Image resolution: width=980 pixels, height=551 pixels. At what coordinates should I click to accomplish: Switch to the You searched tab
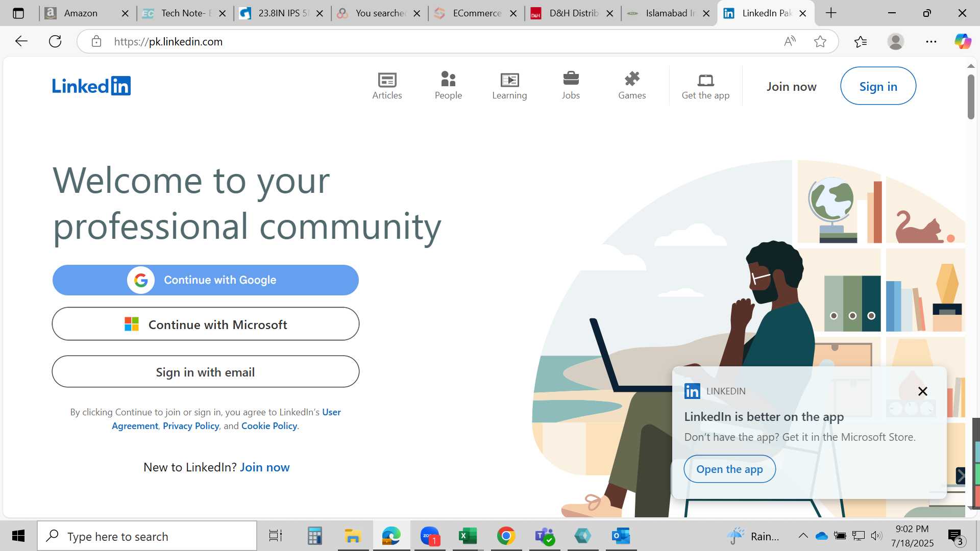[x=380, y=13]
